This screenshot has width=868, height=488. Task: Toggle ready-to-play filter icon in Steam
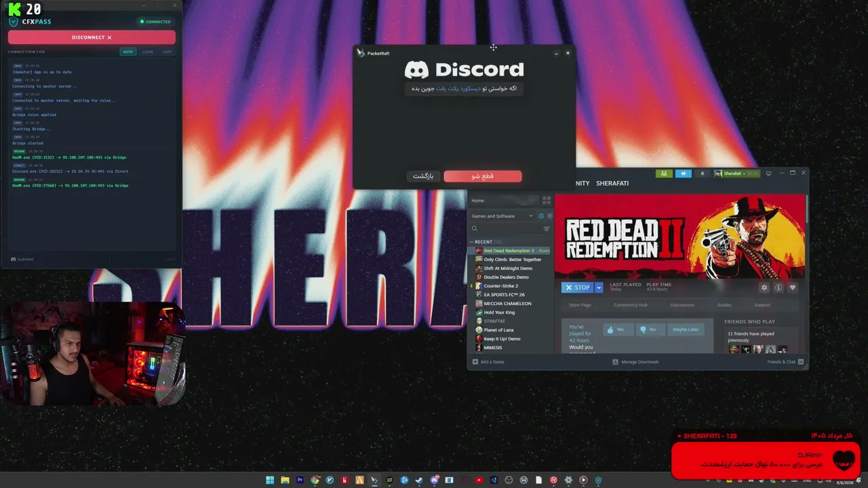(x=549, y=216)
